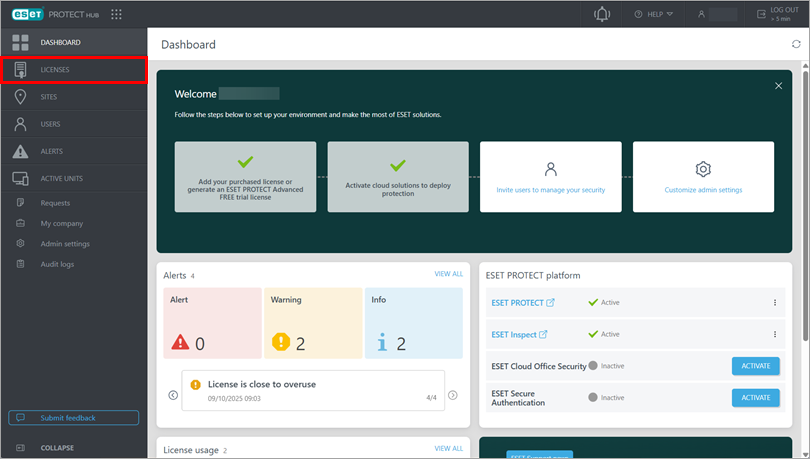Go to Licenses in sidebar
The height and width of the screenshot is (459, 810).
pyautogui.click(x=55, y=70)
